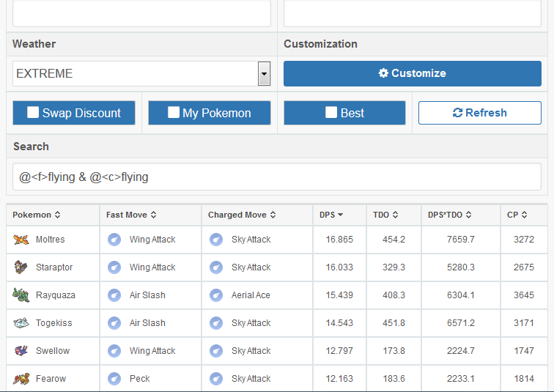The height and width of the screenshot is (392, 554).
Task: Click flying-type icon beside Staraptor Sky Attack
Action: (x=216, y=267)
